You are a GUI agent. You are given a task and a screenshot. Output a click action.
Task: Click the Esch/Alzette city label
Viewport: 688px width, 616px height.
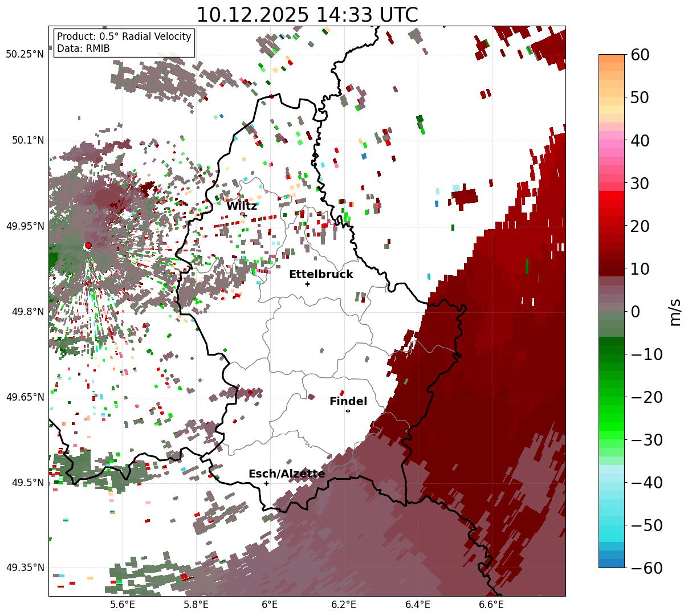pos(287,474)
